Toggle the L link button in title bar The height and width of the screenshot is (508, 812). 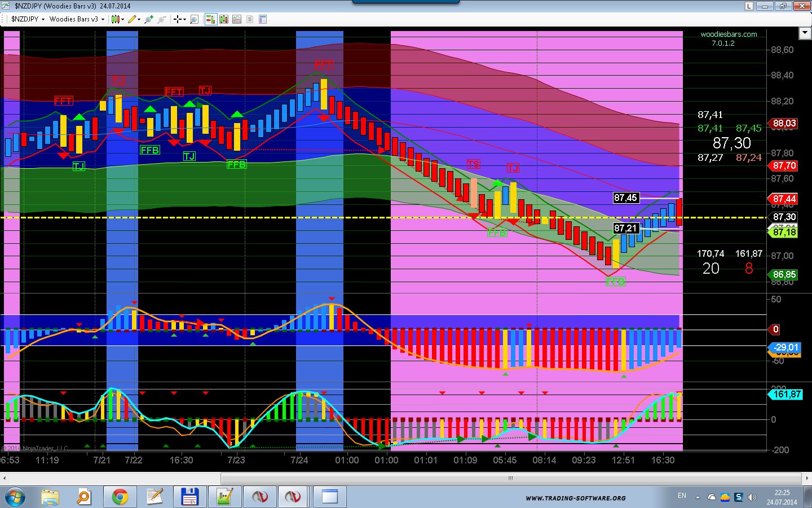tap(749, 6)
